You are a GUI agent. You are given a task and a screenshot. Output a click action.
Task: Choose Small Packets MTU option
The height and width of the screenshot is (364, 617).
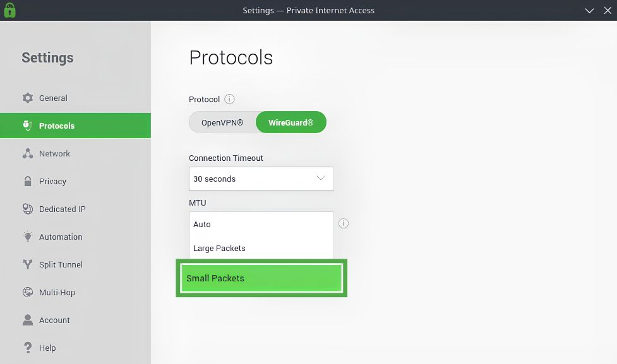click(261, 278)
